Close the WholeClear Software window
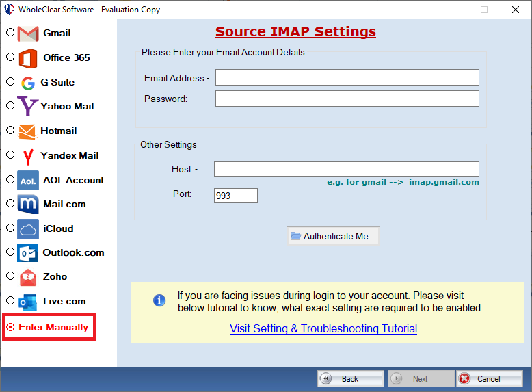Image resolution: width=532 pixels, height=392 pixels. point(516,10)
